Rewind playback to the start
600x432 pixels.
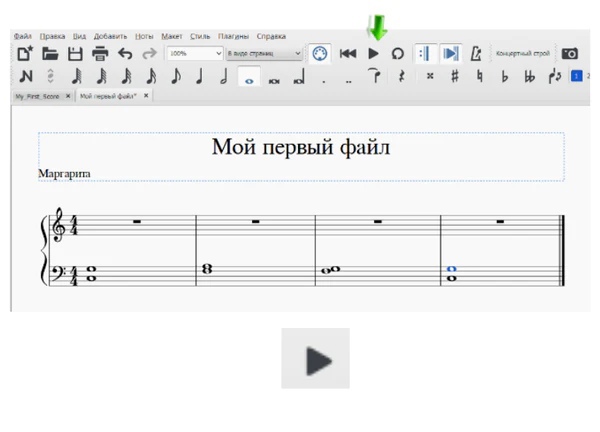[x=348, y=54]
